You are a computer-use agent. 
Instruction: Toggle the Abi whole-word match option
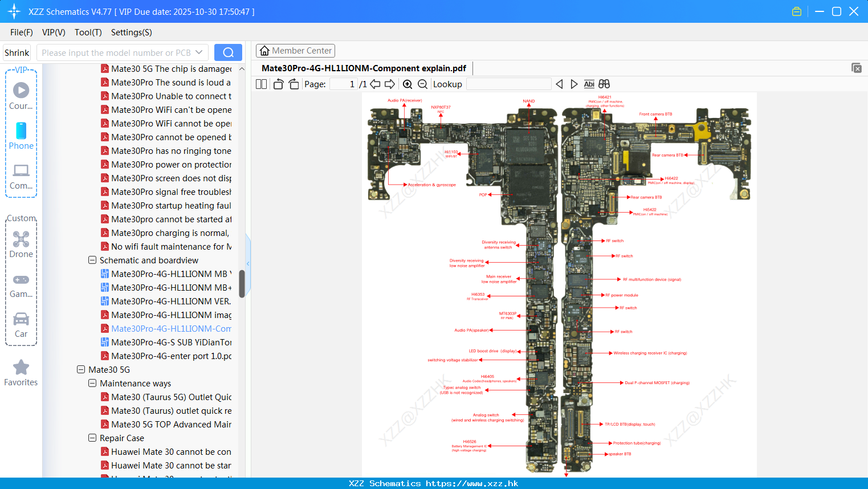point(589,84)
